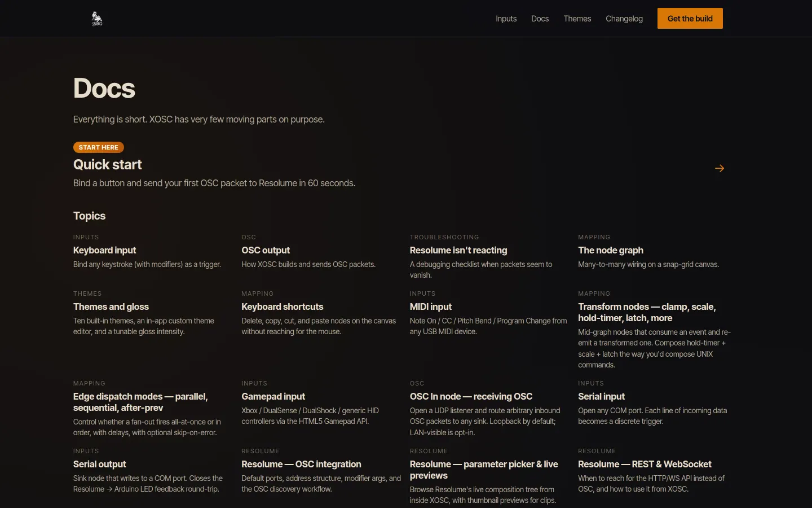The height and width of the screenshot is (508, 812).
Task: Open Resolume isn't reacting troubleshooting topic
Action: pyautogui.click(x=458, y=250)
